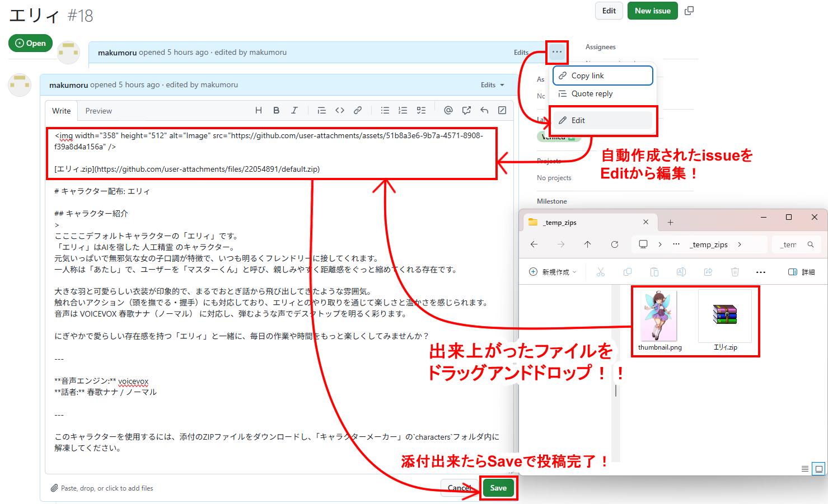This screenshot has width=828, height=504.
Task: Click the New issue button
Action: click(x=652, y=11)
